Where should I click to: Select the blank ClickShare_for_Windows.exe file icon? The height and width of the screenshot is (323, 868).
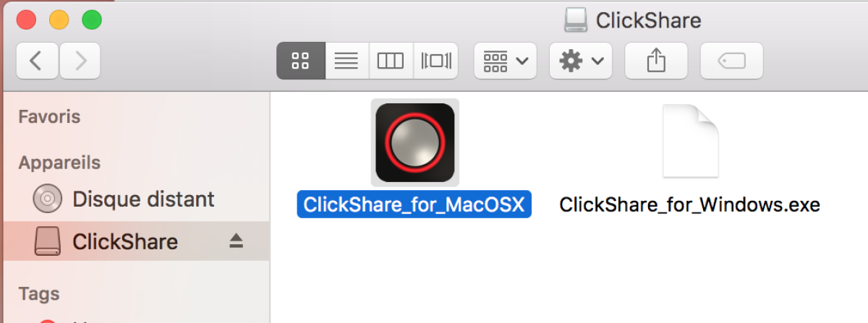point(690,141)
